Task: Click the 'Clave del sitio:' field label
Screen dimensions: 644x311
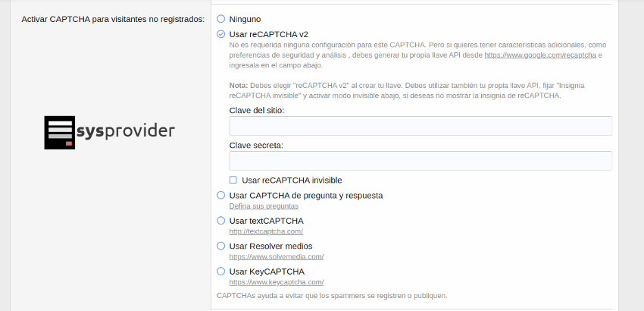Action: click(261, 110)
